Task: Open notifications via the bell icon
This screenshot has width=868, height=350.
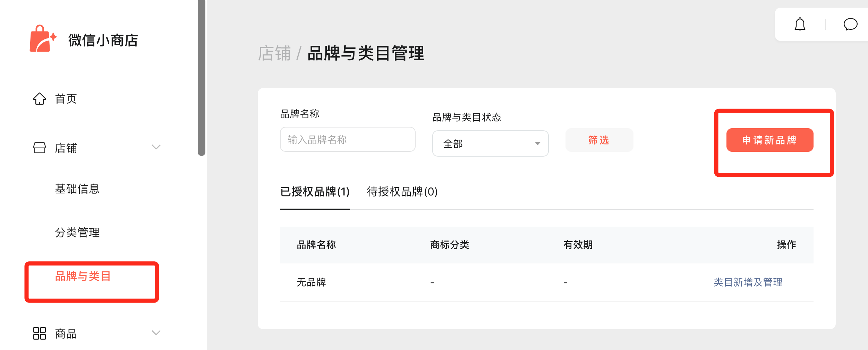Action: [x=800, y=24]
